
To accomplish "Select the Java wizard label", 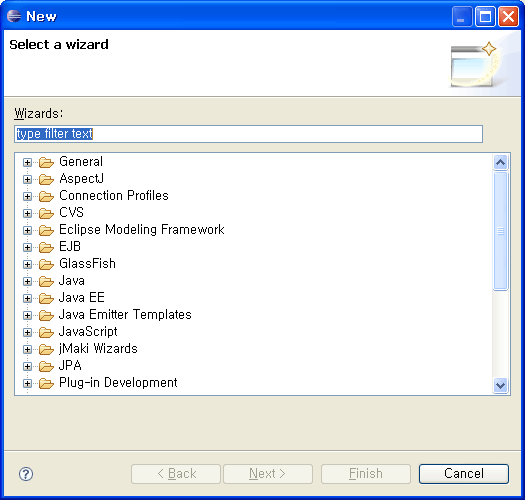I will [72, 281].
